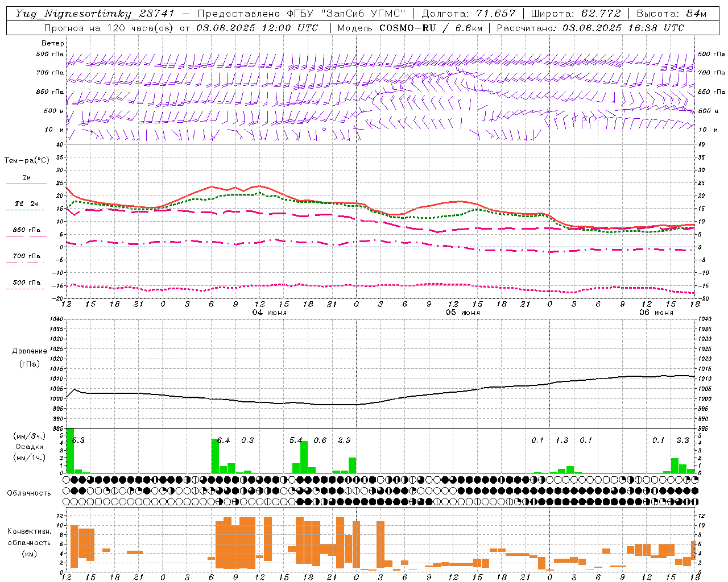The width and height of the screenshot is (728, 582).
Task: Click the Осадки panel label
Action: (29, 447)
